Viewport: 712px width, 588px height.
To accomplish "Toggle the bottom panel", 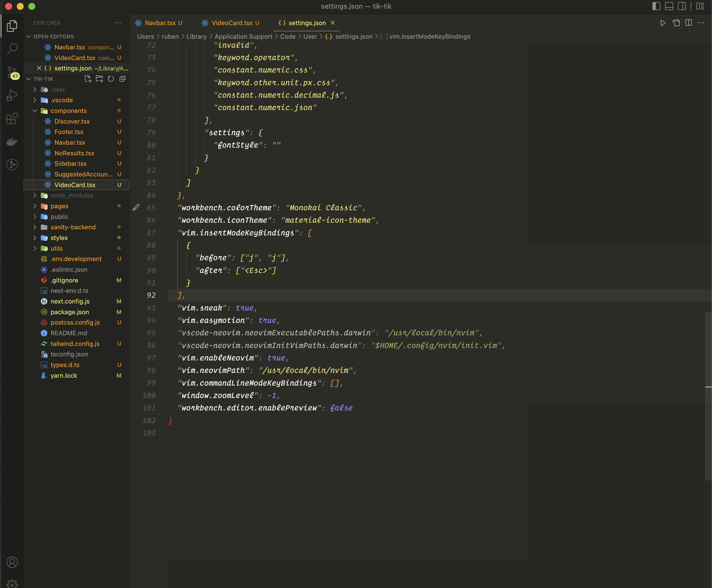I will point(669,6).
